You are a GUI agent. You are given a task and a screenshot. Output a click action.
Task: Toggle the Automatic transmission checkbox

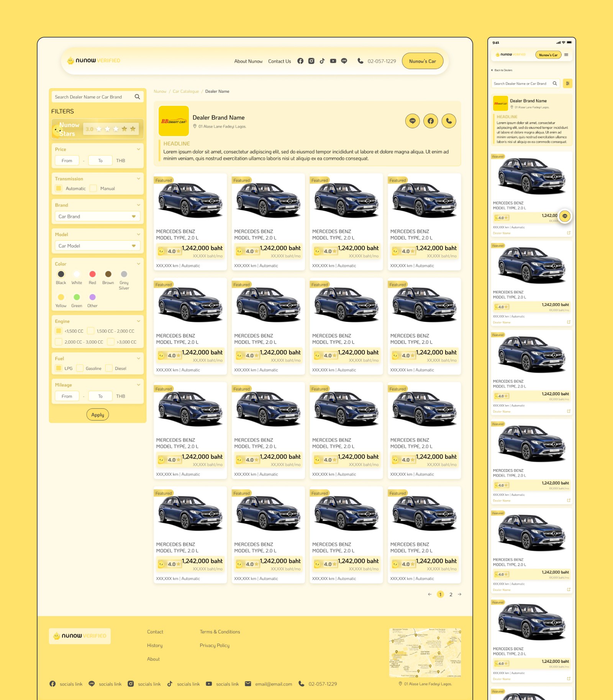[x=59, y=188]
